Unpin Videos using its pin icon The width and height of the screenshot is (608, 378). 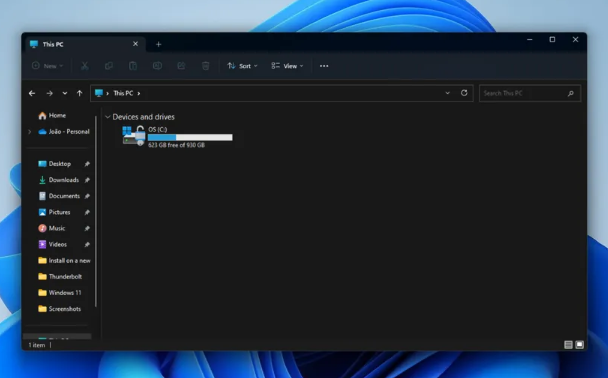[x=87, y=245]
